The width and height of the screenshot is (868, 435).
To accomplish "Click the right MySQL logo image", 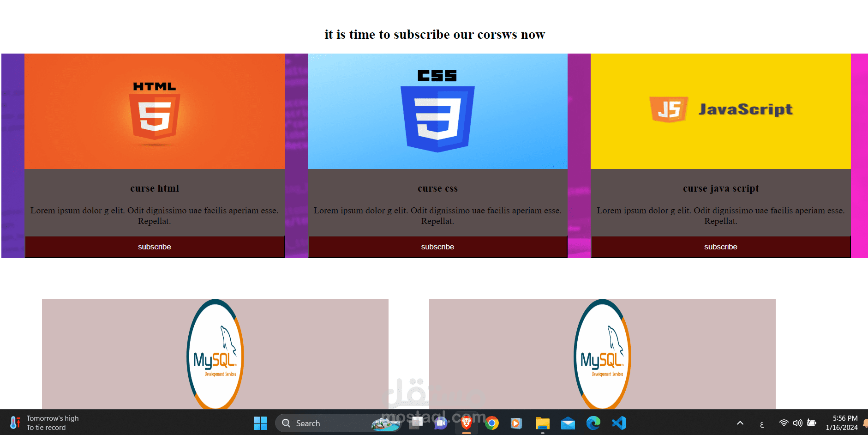I will 602,354.
